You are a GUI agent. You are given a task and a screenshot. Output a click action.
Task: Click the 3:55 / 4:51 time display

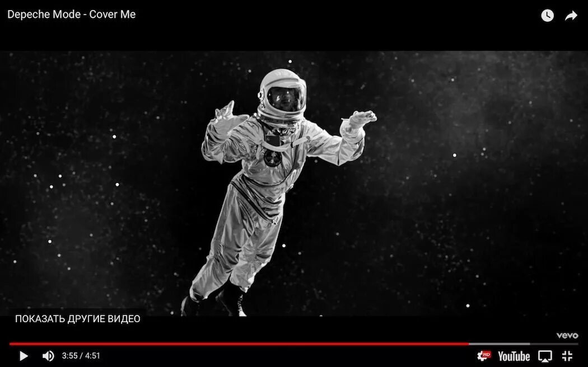pos(81,356)
